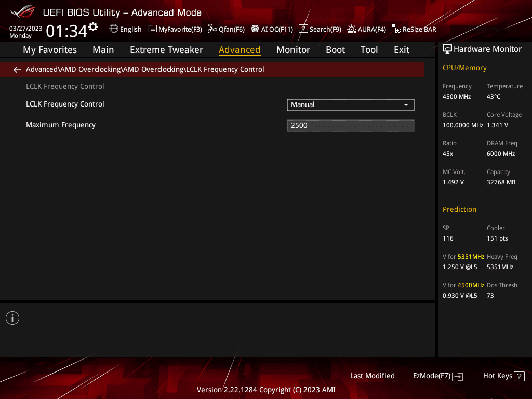This screenshot has width=532, height=399.
Task: Click the 32768 MB capacity value
Action: (501, 182)
